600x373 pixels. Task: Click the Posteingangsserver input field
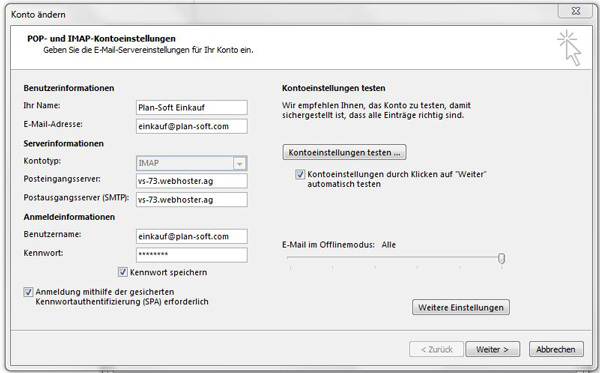click(192, 181)
